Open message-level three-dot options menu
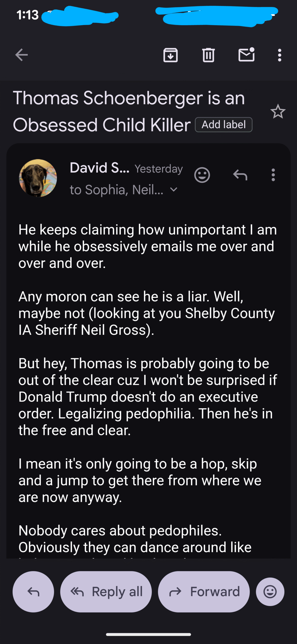The width and height of the screenshot is (297, 644). click(273, 175)
